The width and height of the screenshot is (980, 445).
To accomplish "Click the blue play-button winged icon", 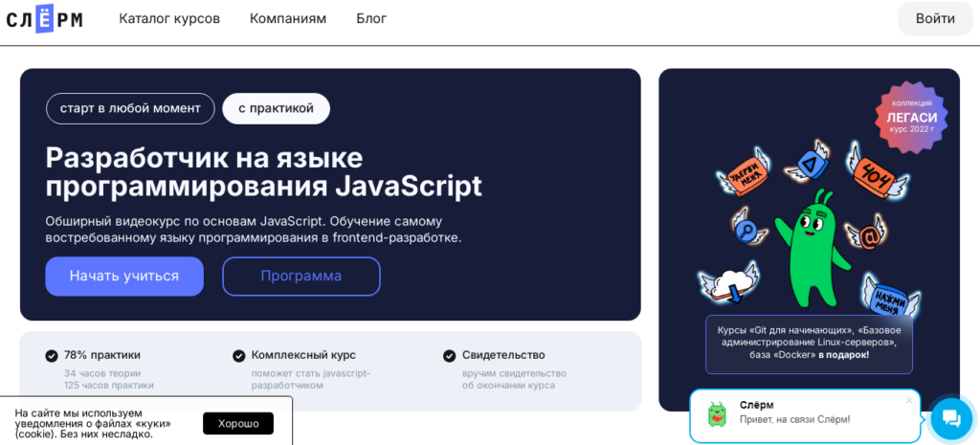I will [x=809, y=163].
